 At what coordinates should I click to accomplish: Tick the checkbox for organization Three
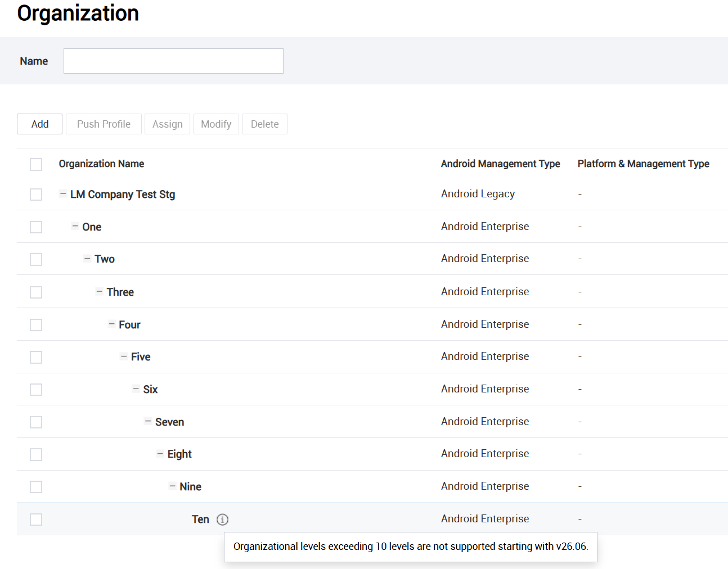pos(36,292)
